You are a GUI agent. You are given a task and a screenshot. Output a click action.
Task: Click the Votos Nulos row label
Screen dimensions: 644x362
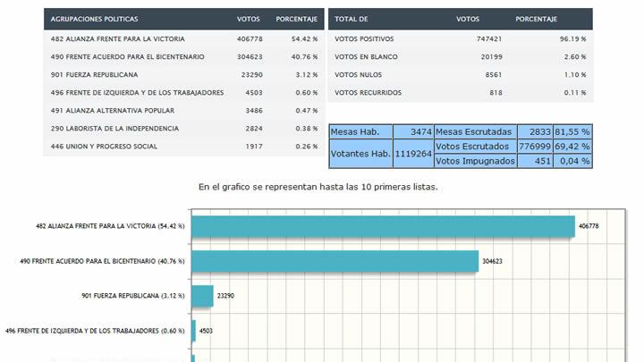(358, 76)
